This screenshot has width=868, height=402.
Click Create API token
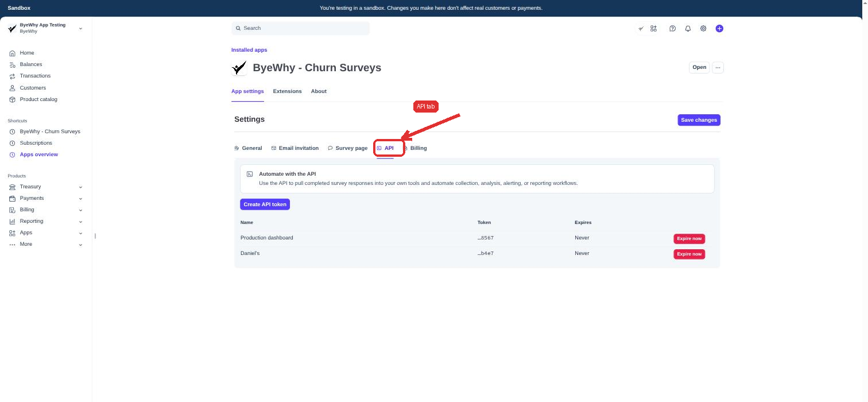coord(265,204)
